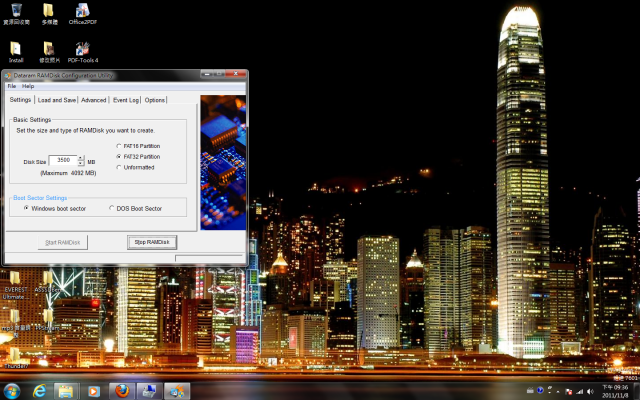The width and height of the screenshot is (640, 400).
Task: Open the Office2PDF desktop shortcut
Action: [82, 14]
